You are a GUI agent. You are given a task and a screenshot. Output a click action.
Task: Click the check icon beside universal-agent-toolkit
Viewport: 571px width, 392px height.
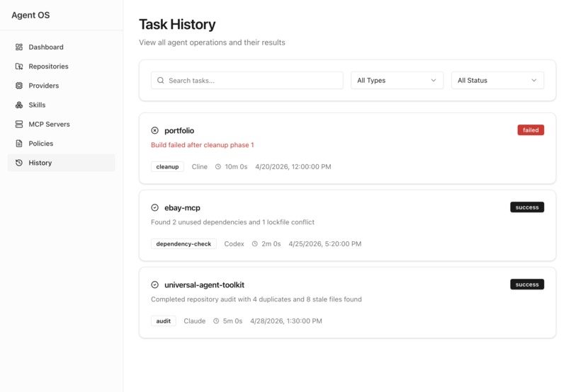(154, 284)
